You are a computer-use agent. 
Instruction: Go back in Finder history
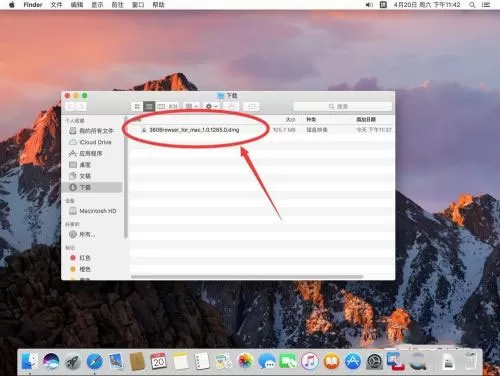point(70,106)
